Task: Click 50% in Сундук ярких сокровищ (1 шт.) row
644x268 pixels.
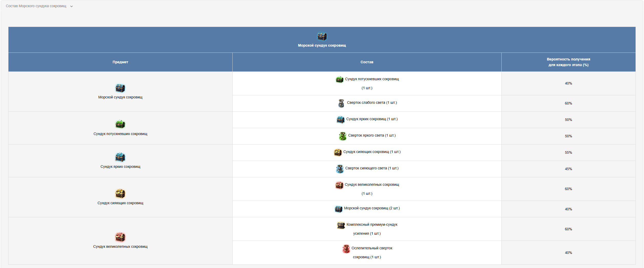Action: point(568,120)
